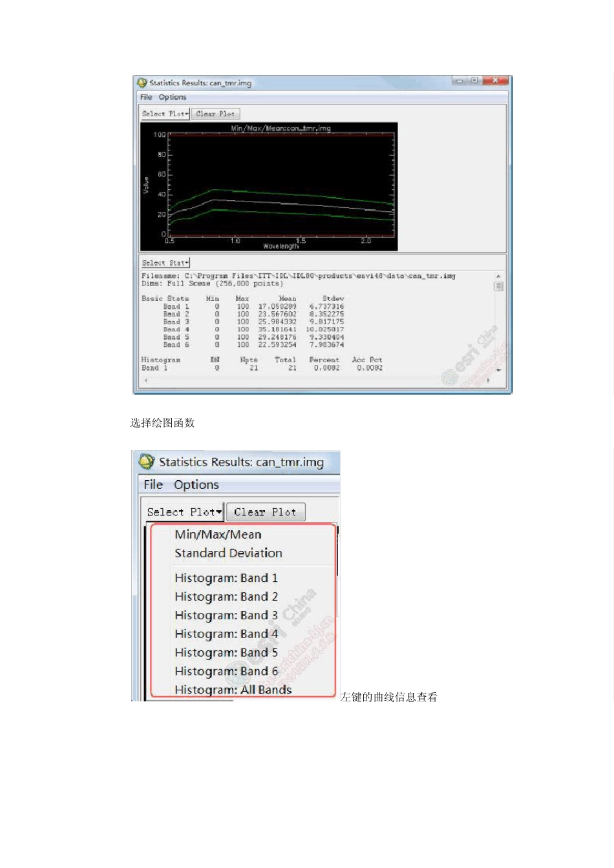Click scroll-down arrow of statistics text

coord(499,370)
